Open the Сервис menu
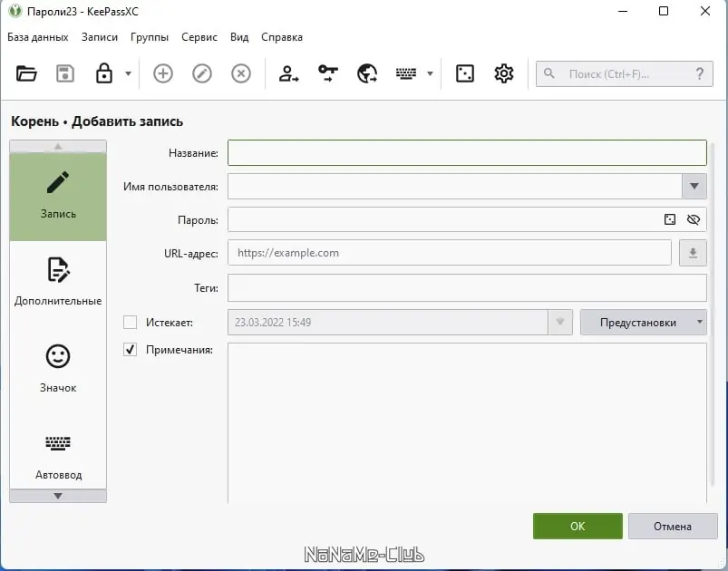 (199, 37)
